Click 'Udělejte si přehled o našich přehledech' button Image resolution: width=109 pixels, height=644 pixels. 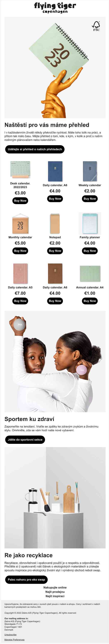(35, 149)
